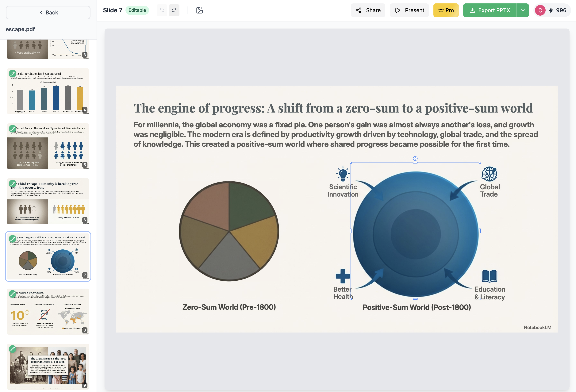Click the edit pencil on slide 5 thumbnail
The width and height of the screenshot is (576, 392).
coord(12,129)
